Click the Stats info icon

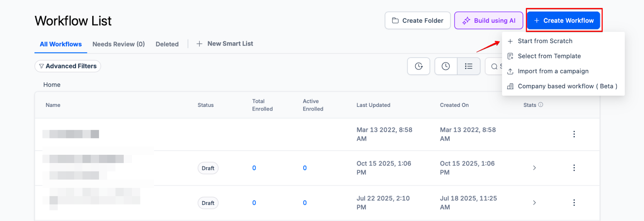541,104
